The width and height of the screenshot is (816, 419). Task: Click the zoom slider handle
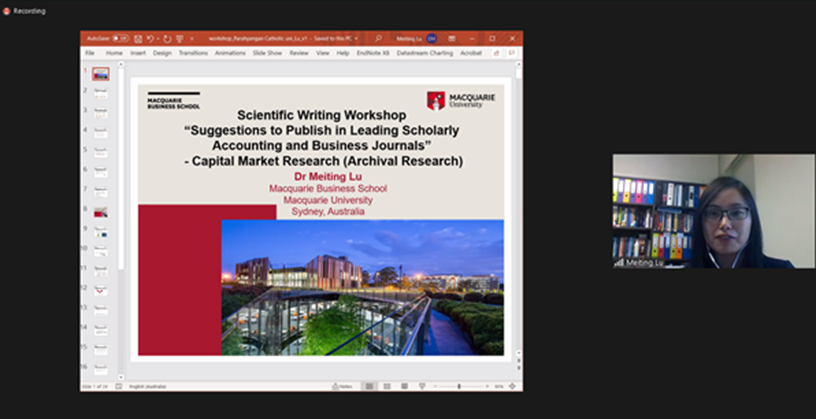(459, 386)
